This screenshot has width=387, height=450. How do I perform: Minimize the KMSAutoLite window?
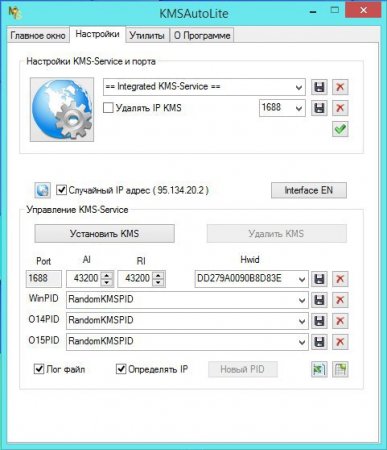click(313, 11)
